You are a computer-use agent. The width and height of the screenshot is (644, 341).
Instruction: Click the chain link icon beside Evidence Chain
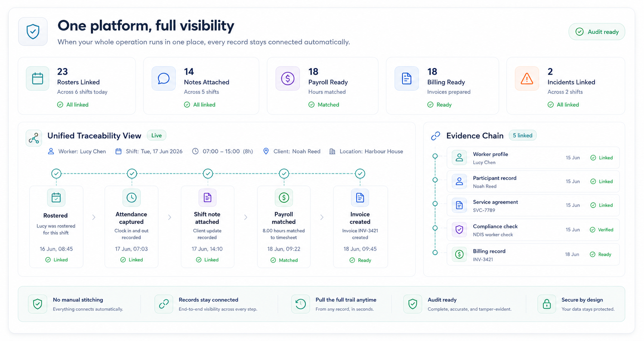(435, 136)
